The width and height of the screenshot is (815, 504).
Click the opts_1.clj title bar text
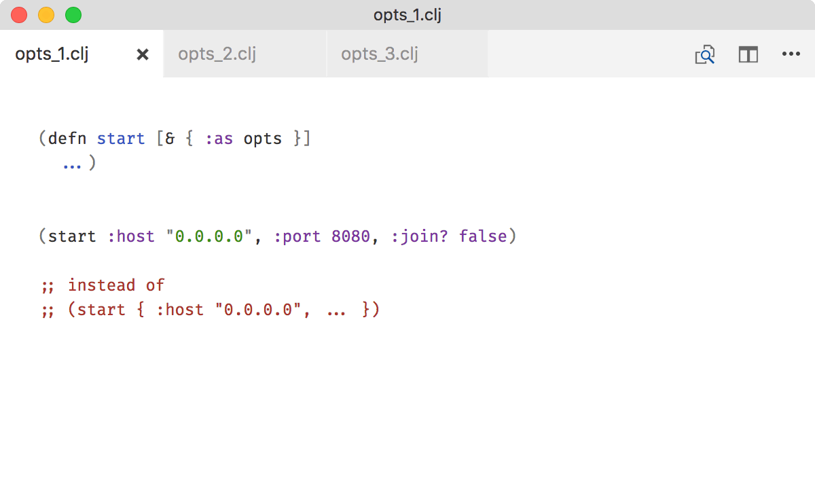406,14
